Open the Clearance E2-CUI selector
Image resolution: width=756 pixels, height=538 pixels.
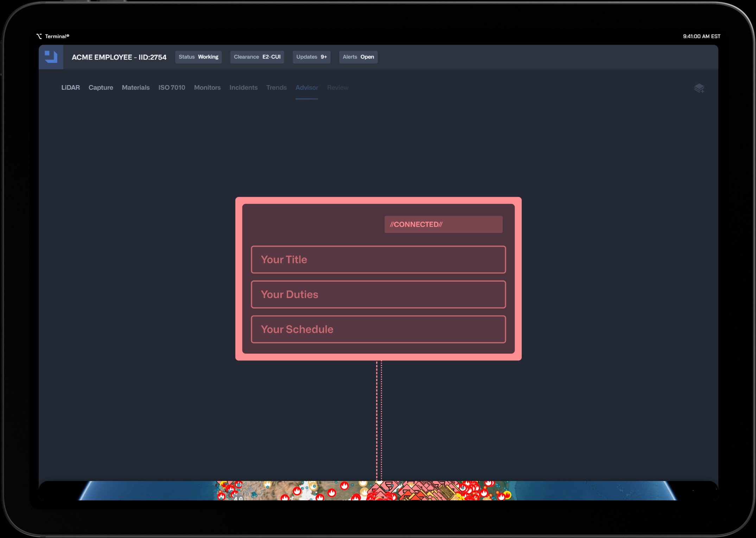(x=257, y=57)
